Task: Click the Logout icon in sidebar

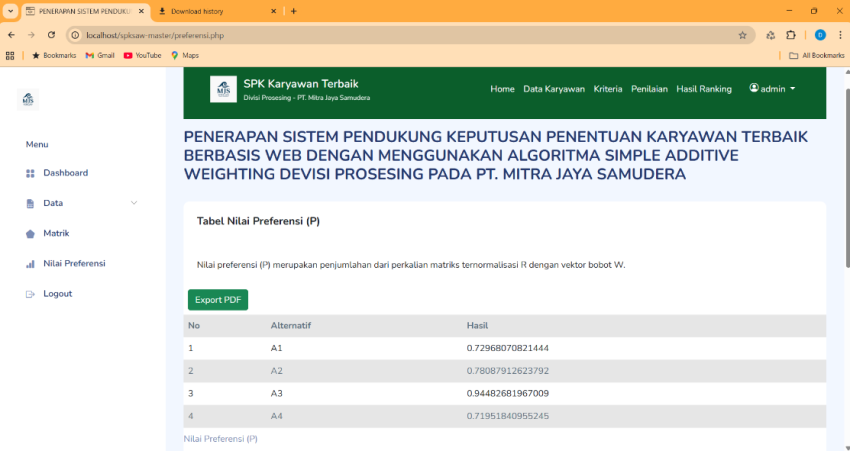Action: point(30,294)
